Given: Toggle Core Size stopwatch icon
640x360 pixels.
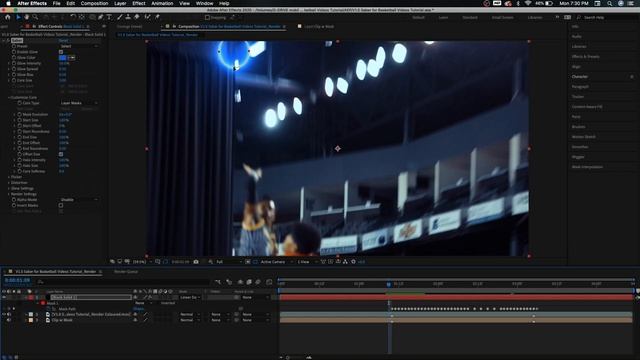Looking at the screenshot, I should tap(14, 80).
